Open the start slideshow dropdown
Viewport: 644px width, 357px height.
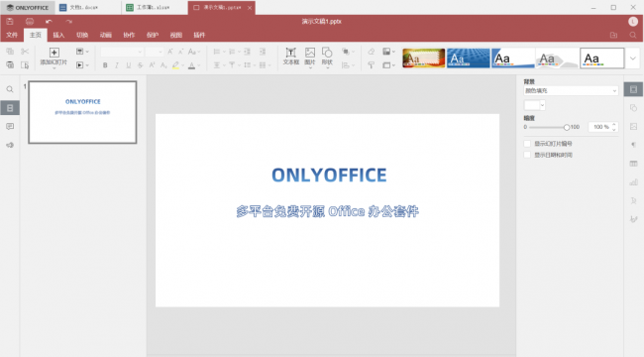[82, 65]
